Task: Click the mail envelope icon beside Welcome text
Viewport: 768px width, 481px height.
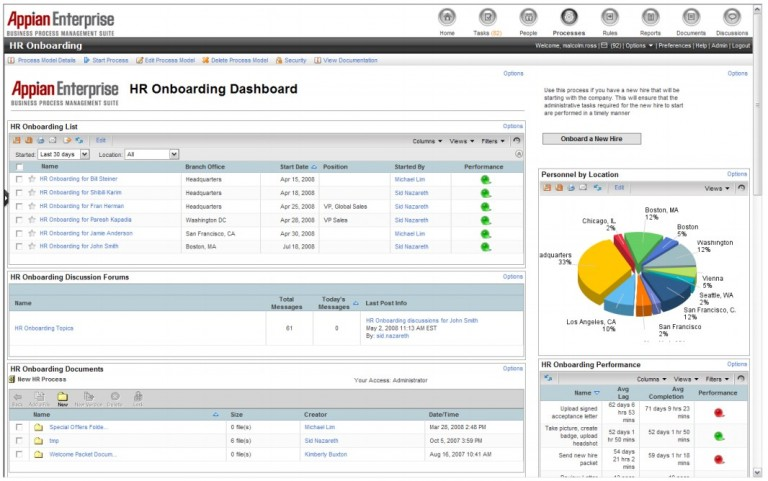Action: tap(604, 46)
